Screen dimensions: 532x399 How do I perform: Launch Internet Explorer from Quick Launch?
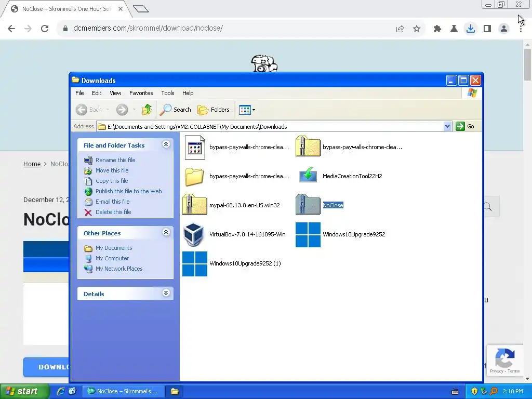[61, 391]
